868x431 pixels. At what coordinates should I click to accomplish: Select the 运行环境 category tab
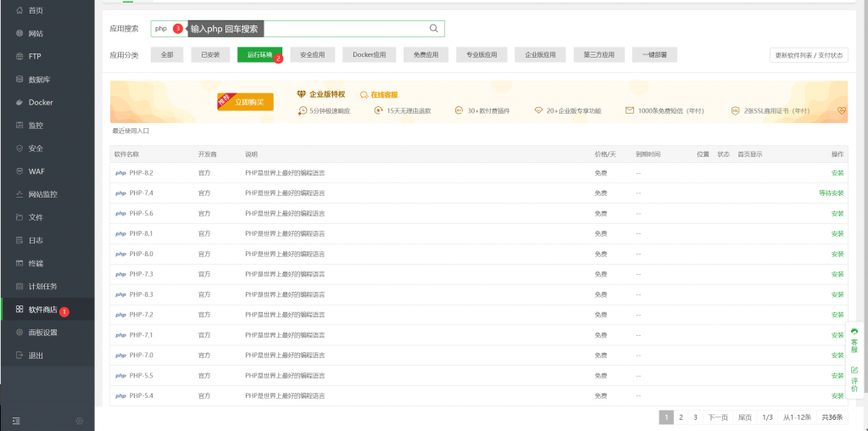[259, 55]
